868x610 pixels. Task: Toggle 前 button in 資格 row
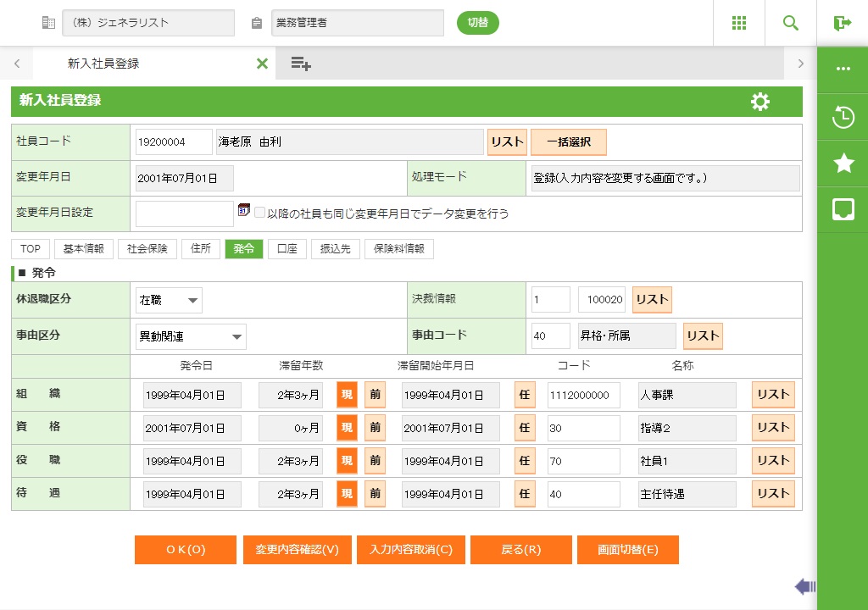[375, 428]
